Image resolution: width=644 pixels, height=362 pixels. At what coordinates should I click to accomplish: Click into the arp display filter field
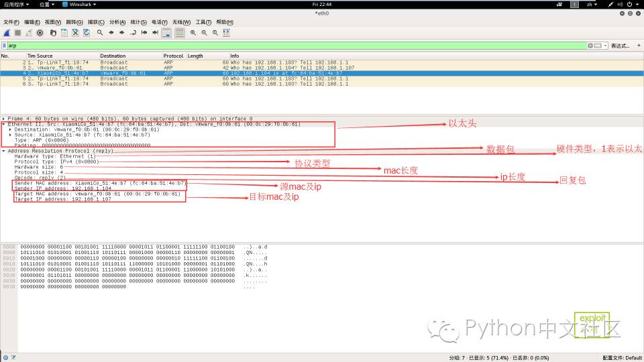pyautogui.click(x=297, y=46)
